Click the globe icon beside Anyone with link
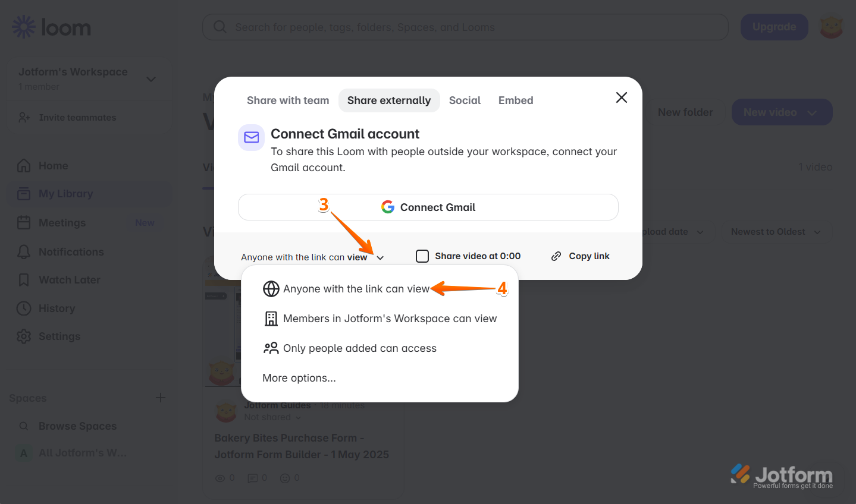Viewport: 856px width, 504px height. pos(271,289)
